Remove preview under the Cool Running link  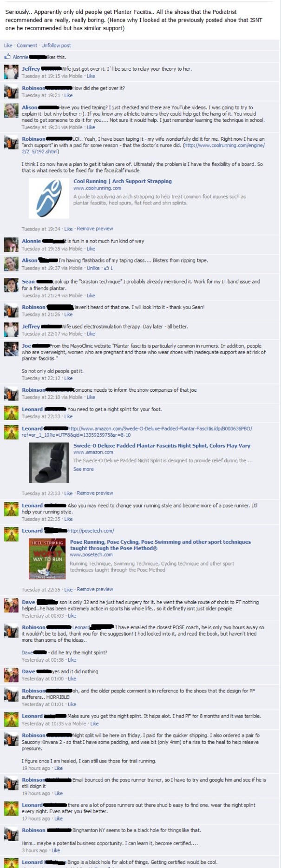pos(95,229)
